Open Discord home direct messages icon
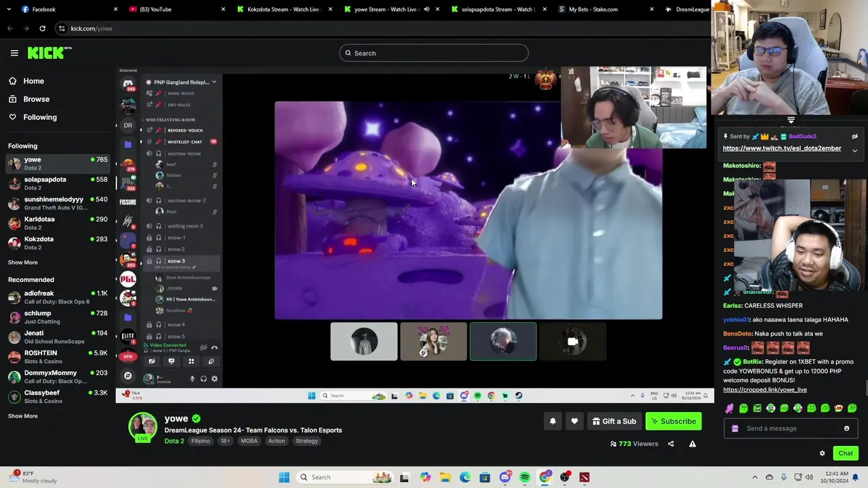Screen dimensions: 868x488 click(127, 84)
